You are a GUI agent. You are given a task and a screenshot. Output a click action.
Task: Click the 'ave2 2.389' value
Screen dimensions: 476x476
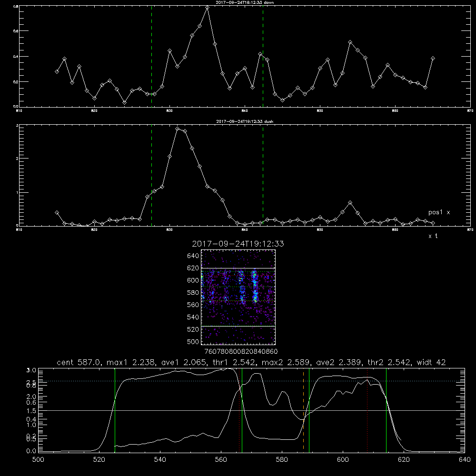[x=339, y=362]
